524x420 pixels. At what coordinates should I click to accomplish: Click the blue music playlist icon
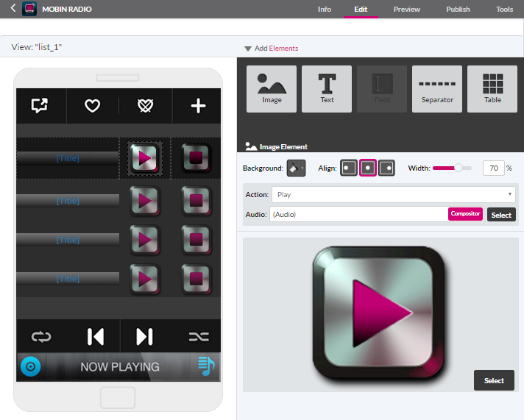point(206,366)
